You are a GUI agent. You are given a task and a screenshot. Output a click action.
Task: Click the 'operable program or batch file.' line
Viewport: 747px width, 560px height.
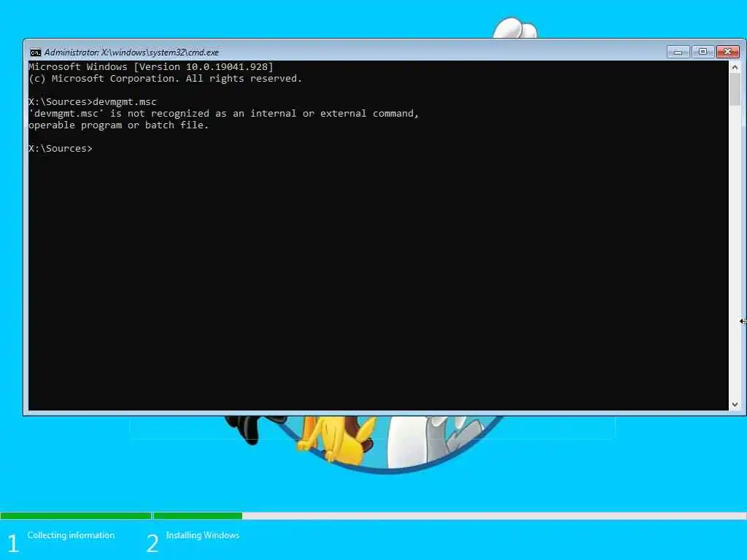point(119,125)
